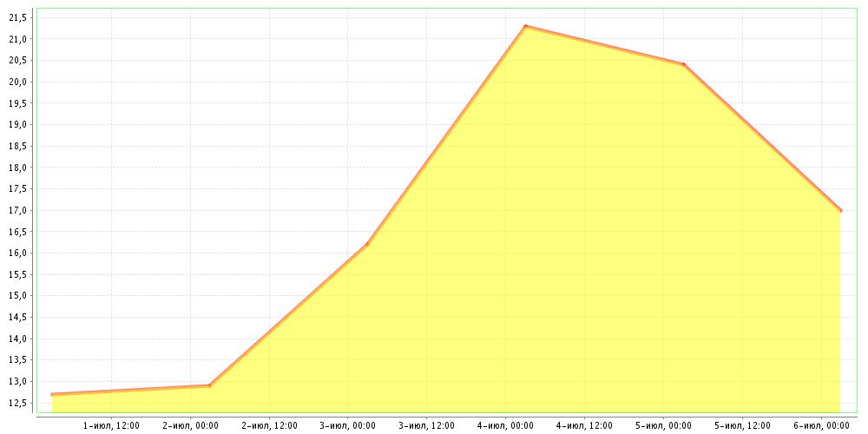
Task: Click the x-axis label 3-июл, 00:00
Action: (348, 425)
